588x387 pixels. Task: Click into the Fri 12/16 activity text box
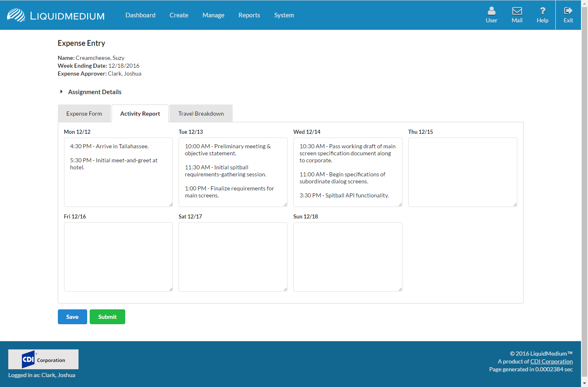point(118,256)
